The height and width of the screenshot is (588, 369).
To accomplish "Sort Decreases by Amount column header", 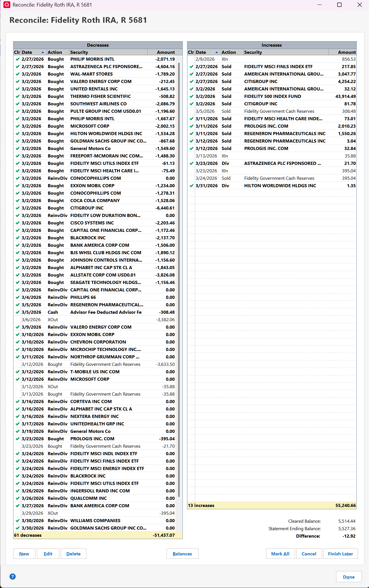I will pyautogui.click(x=165, y=52).
